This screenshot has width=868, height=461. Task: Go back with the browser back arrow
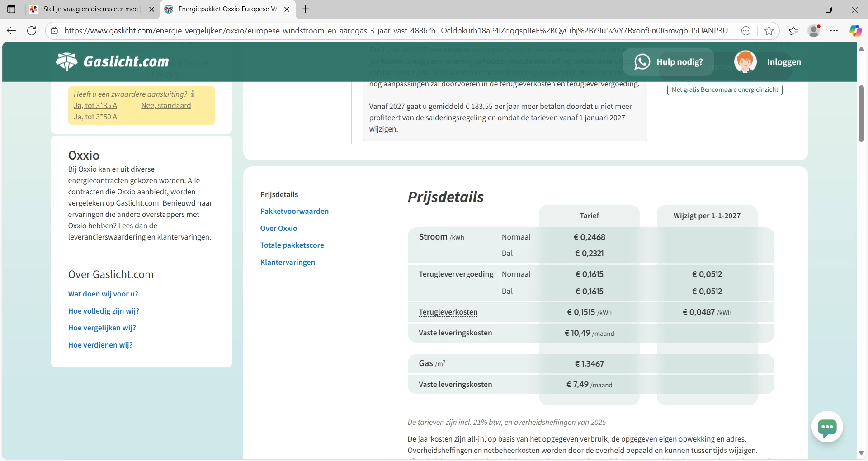pos(11,31)
